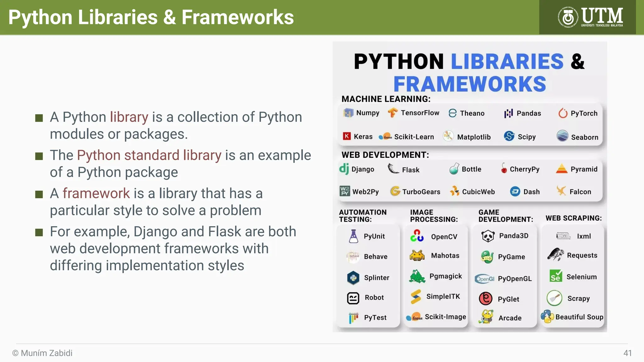Click the red word framework
The image size is (644, 362).
click(96, 193)
